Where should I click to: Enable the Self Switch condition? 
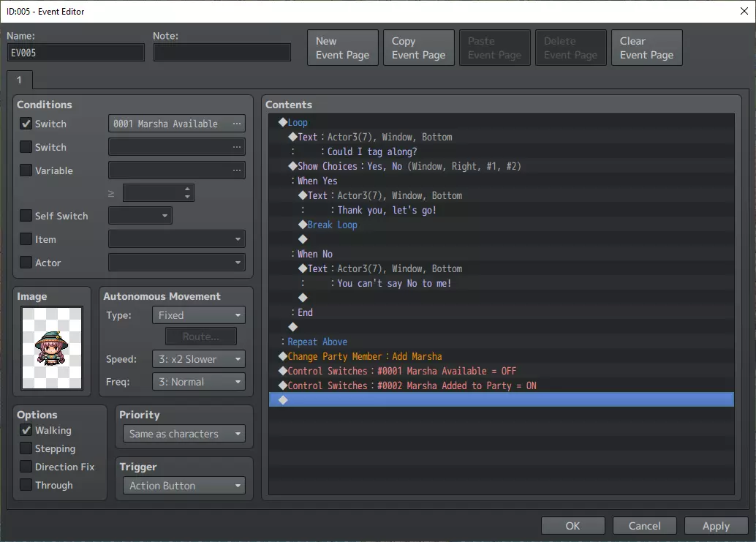pos(26,217)
